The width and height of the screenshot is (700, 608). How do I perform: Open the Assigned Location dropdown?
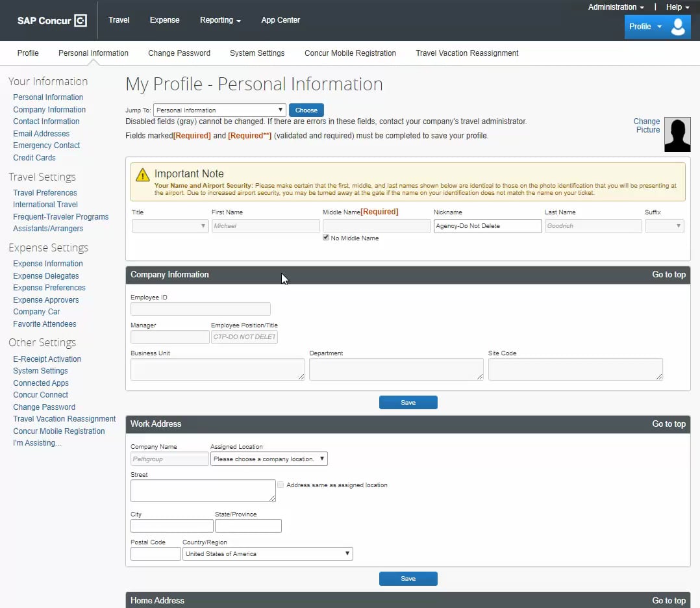point(269,459)
